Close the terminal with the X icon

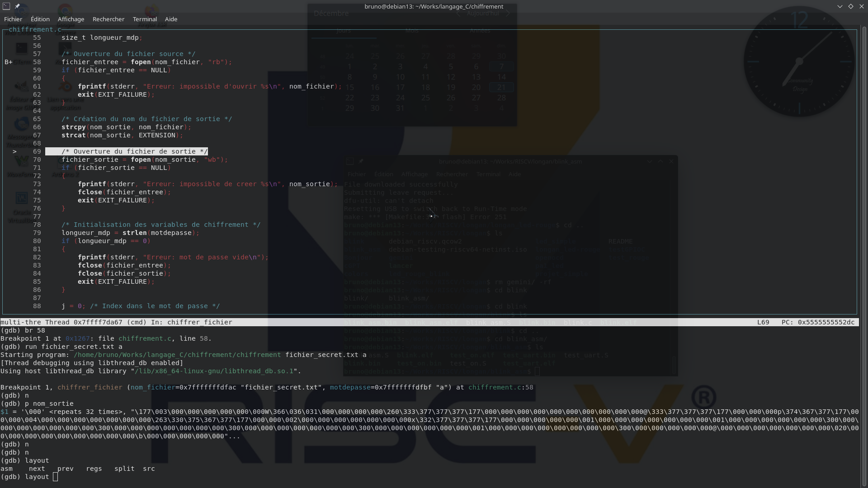[861, 6]
